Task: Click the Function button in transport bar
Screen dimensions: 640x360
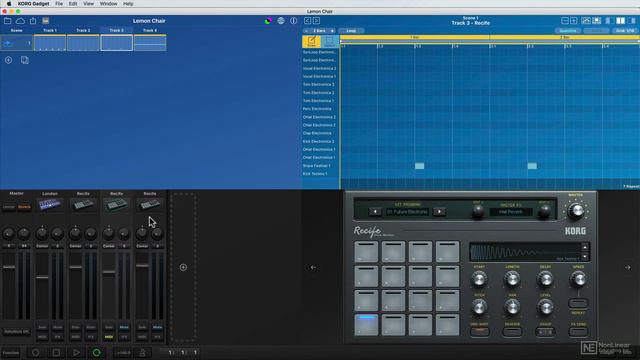Action: tap(11, 353)
